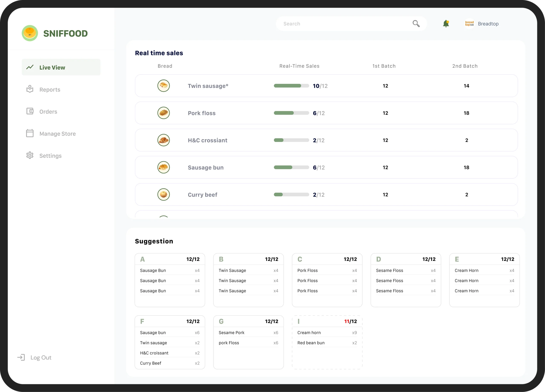The height and width of the screenshot is (392, 545).
Task: Click the Twin sausage bread icon
Action: coord(164,86)
